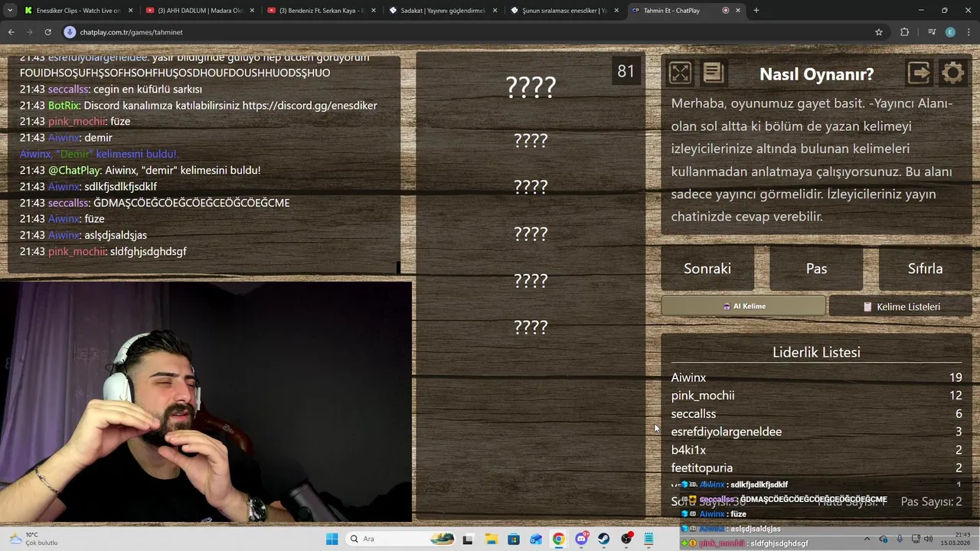Viewport: 980px width, 551px height.
Task: Click the Nasıl Oynanır? heading
Action: [816, 74]
